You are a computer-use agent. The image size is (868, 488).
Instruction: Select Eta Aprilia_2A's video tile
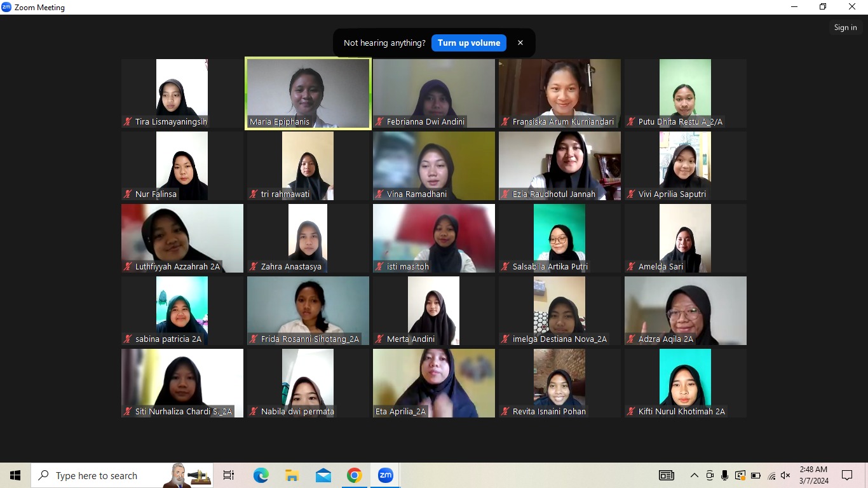coord(433,378)
